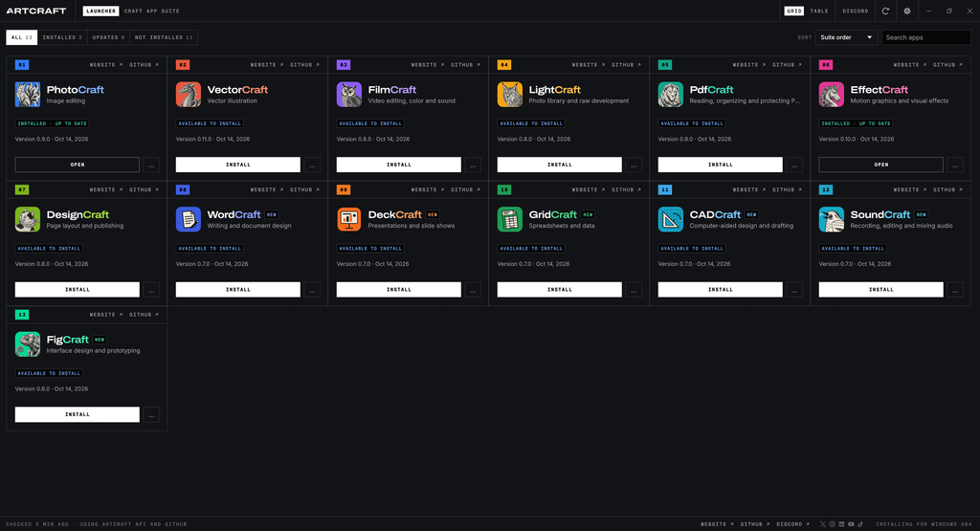980x531 pixels.
Task: Click the refresh icon in the title bar
Action: point(885,11)
